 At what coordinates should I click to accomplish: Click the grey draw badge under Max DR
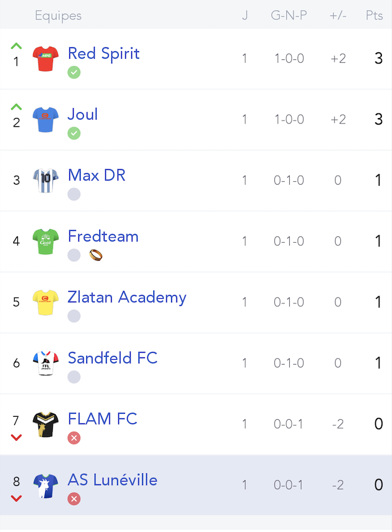tap(74, 194)
